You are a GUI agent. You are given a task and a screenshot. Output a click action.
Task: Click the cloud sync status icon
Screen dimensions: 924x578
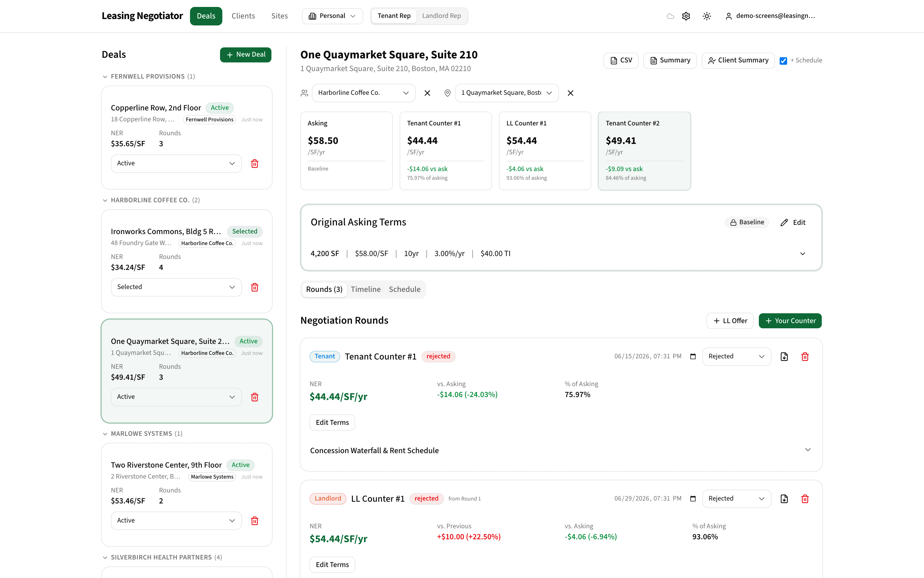(670, 16)
